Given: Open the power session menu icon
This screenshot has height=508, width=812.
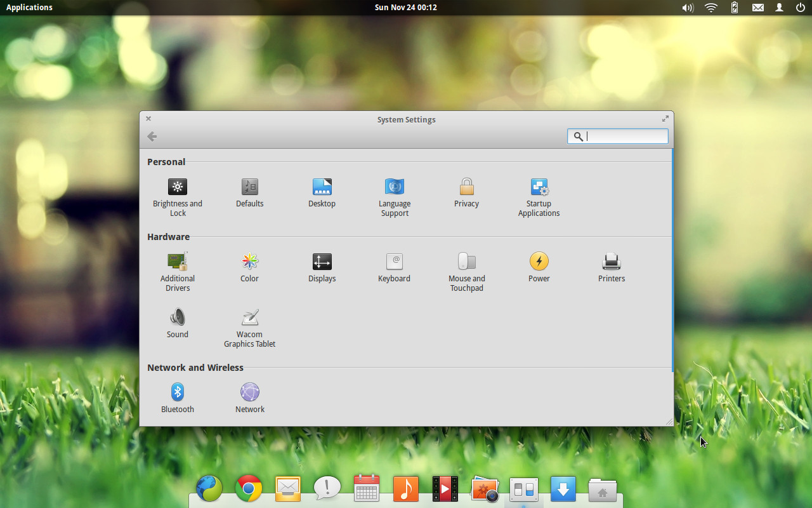Looking at the screenshot, I should [800, 8].
